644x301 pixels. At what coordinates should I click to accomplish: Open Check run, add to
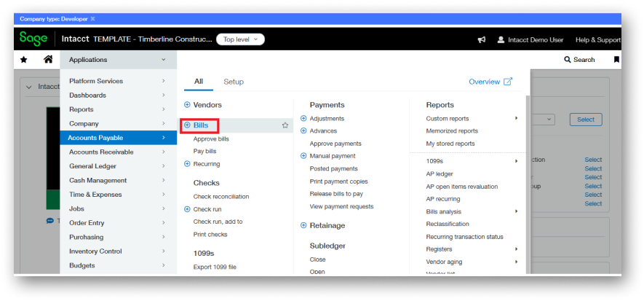tap(218, 222)
